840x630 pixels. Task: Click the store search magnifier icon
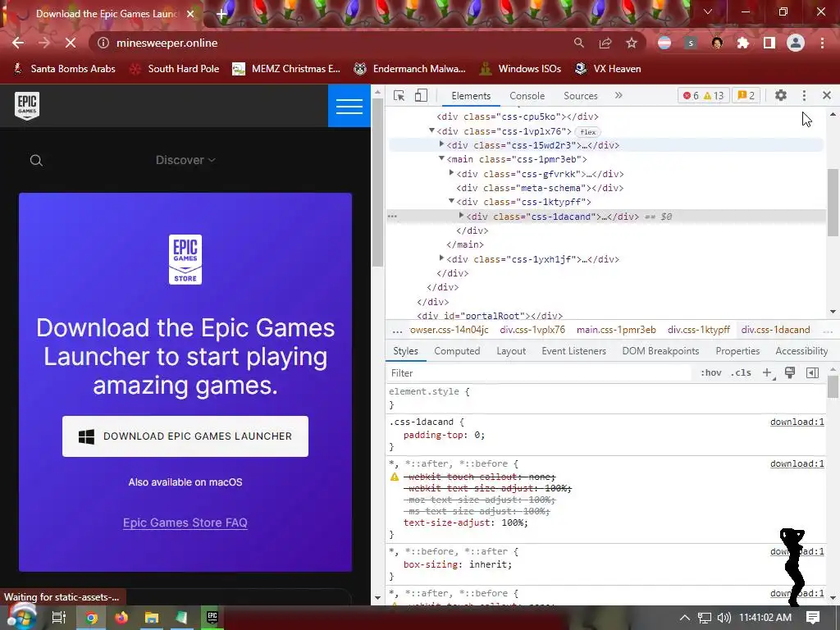(36, 160)
